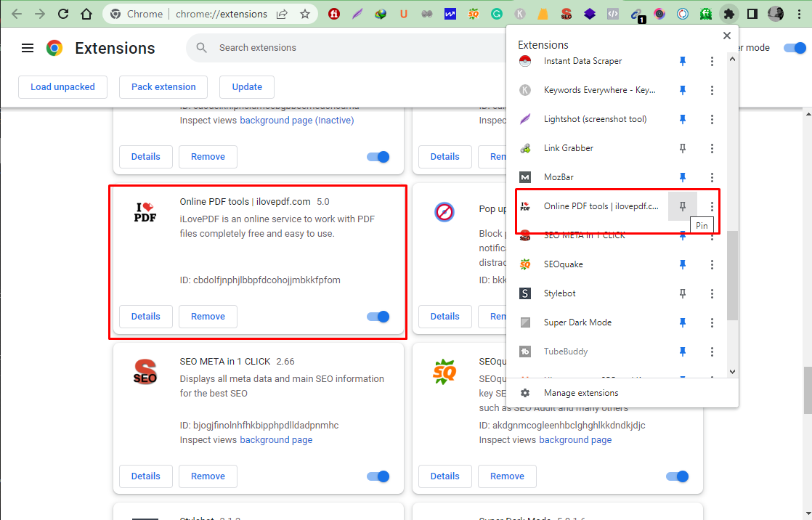Viewport: 812px width, 520px height.
Task: Open Details for Online PDF tools card
Action: 145,317
